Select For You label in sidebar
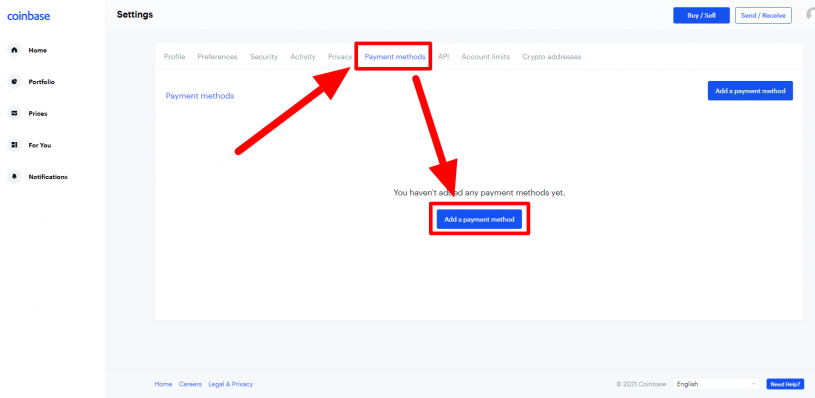 (40, 145)
